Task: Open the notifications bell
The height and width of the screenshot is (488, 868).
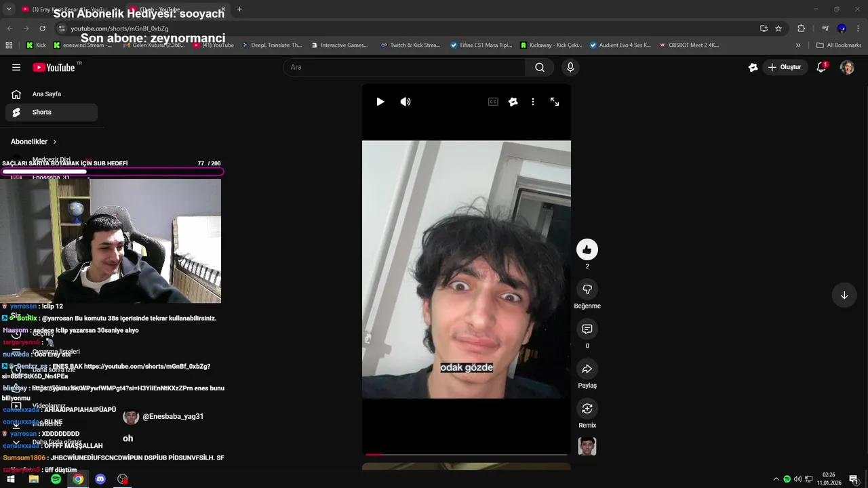Action: 821,67
